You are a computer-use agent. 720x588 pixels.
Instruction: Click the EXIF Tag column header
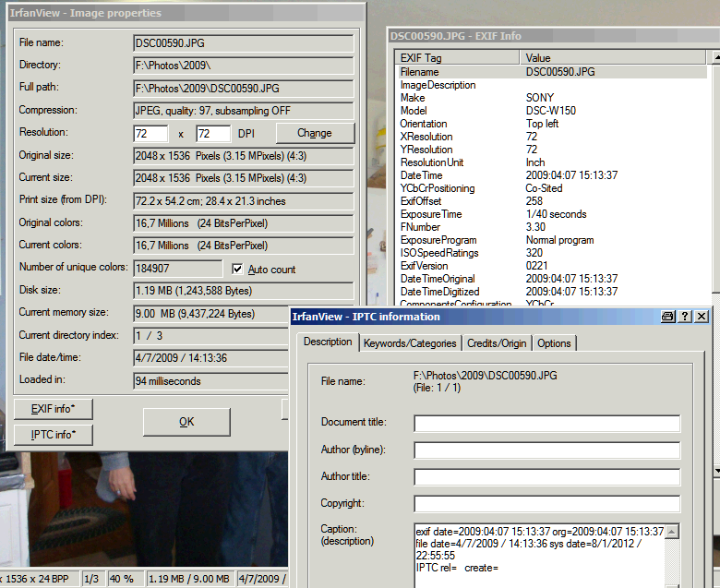click(457, 57)
